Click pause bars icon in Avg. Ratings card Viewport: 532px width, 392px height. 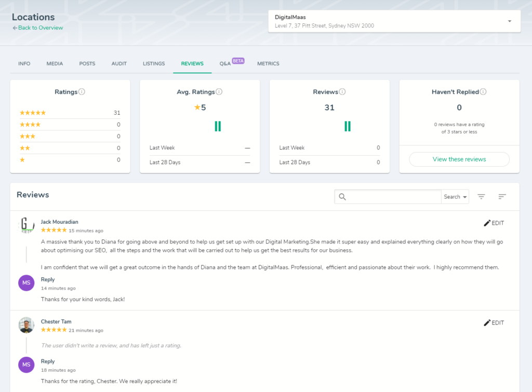coord(218,126)
